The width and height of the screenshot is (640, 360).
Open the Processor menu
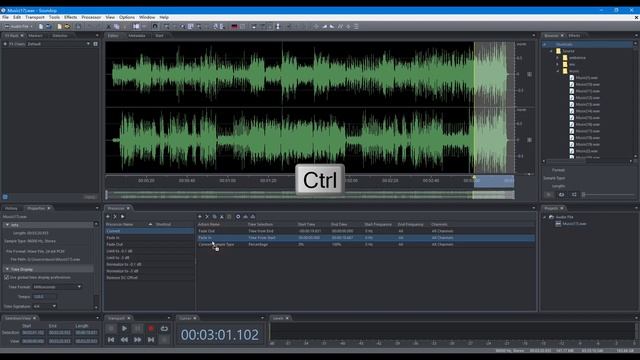click(x=91, y=18)
